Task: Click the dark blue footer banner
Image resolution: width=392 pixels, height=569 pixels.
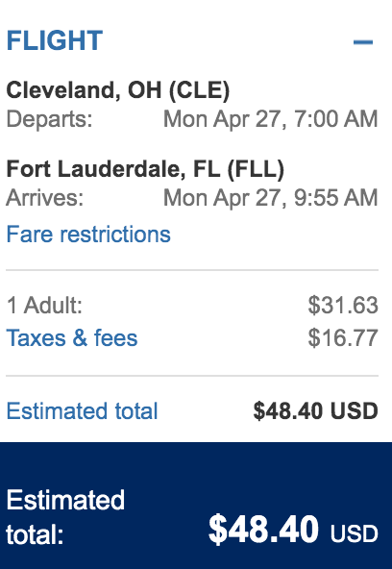Action: [196, 506]
